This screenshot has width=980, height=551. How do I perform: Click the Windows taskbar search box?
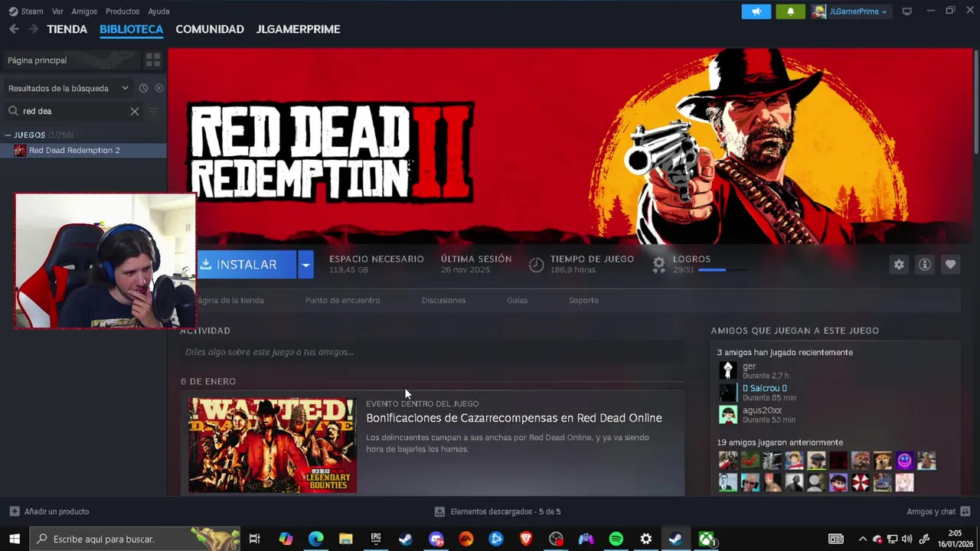pos(135,539)
